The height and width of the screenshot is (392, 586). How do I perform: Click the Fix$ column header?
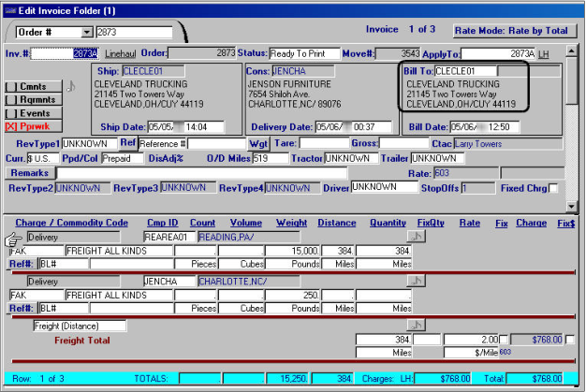point(566,224)
